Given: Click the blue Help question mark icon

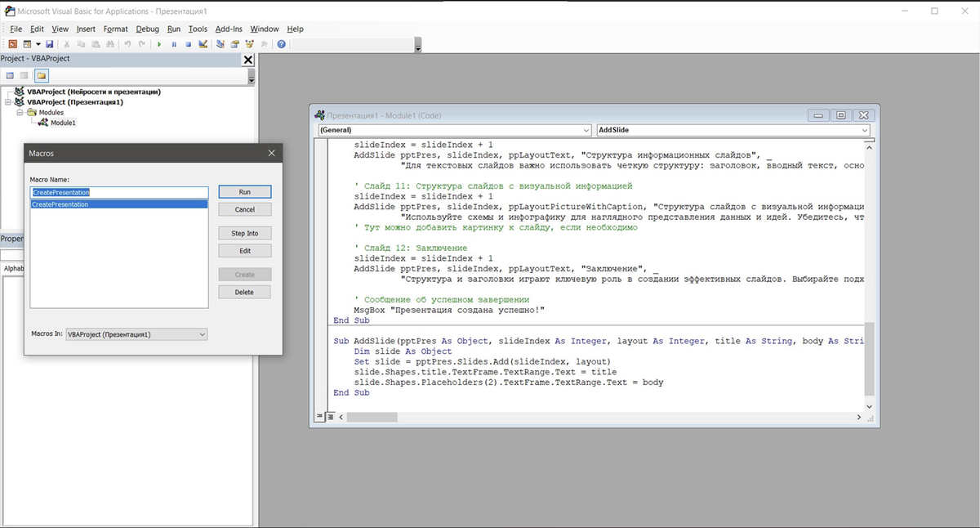Looking at the screenshot, I should click(x=282, y=44).
